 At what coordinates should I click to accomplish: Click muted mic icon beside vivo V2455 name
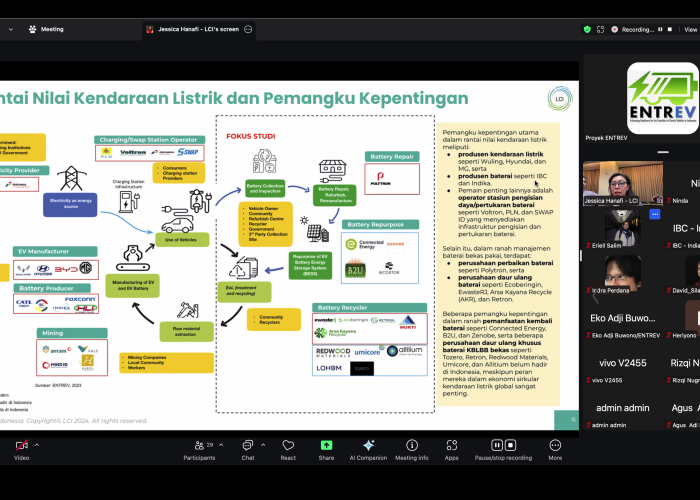(588, 380)
